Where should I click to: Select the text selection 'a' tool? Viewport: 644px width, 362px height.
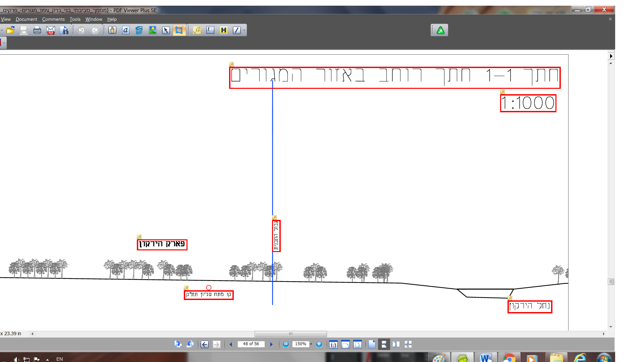pyautogui.click(x=126, y=30)
